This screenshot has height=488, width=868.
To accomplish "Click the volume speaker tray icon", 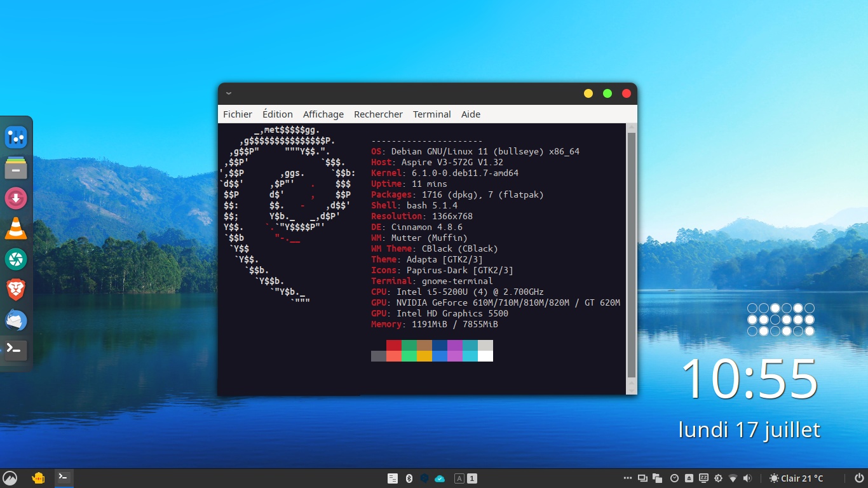I will coord(747,478).
